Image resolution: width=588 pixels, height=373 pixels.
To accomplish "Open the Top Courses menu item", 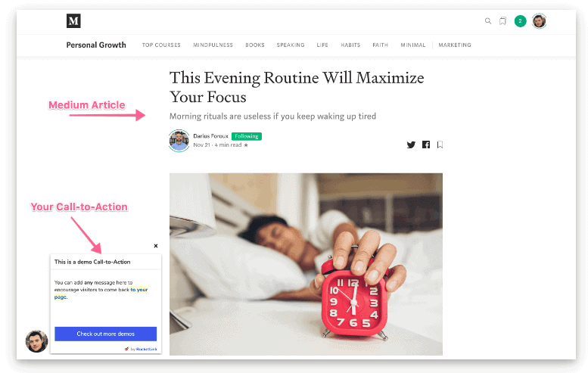I will [x=161, y=45].
